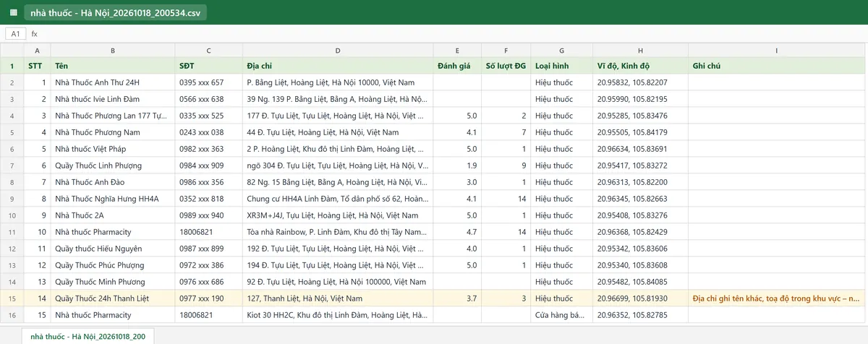
Task: Click the Tên header cell
Action: pos(113,66)
